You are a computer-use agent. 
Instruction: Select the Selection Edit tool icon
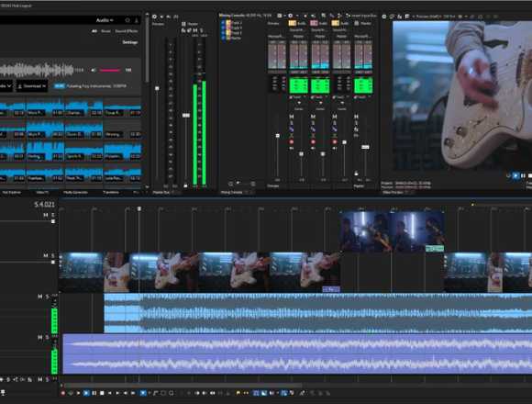pyautogui.click(x=163, y=393)
